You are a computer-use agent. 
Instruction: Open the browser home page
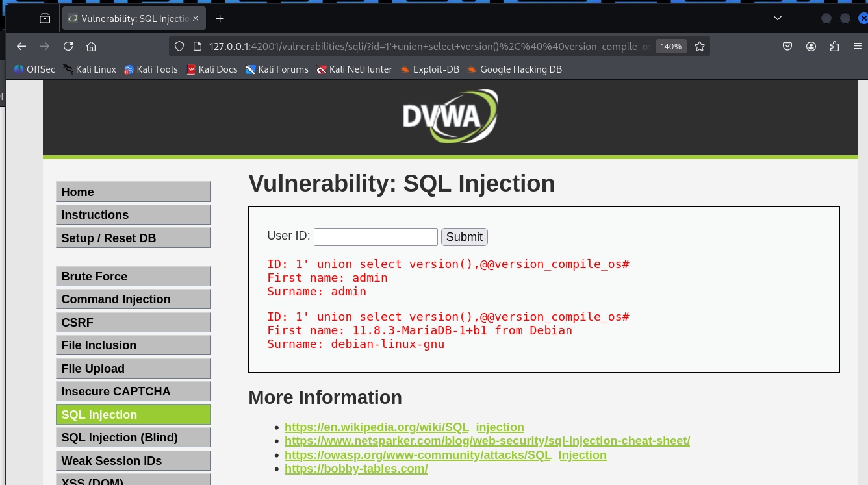92,46
